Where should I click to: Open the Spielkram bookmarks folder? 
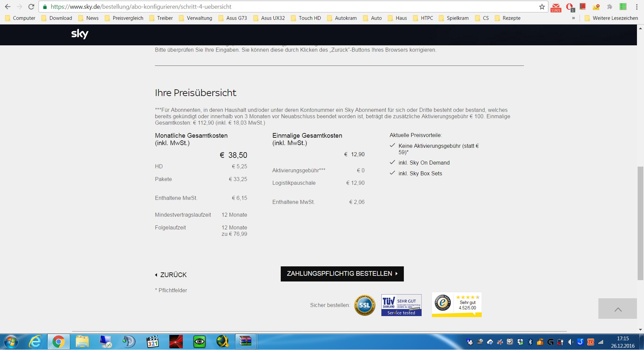click(x=454, y=18)
